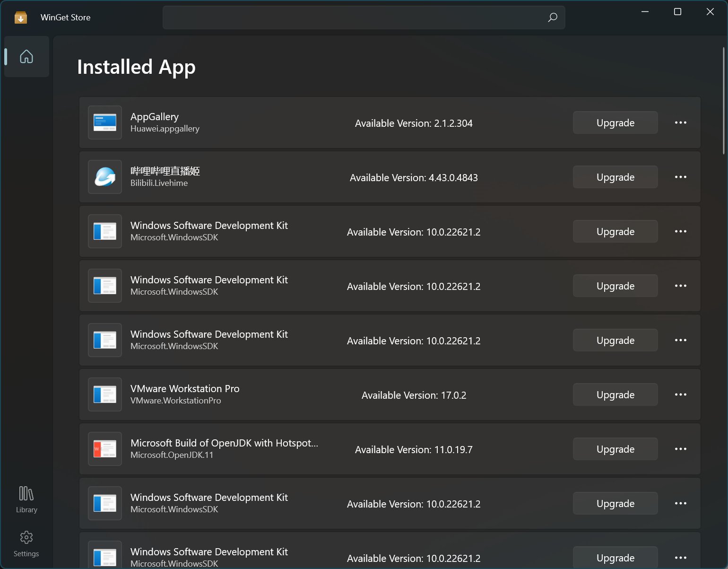Screen dimensions: 728x569
Task: Click the vertical scrollbar of the app list
Action: tap(724, 101)
